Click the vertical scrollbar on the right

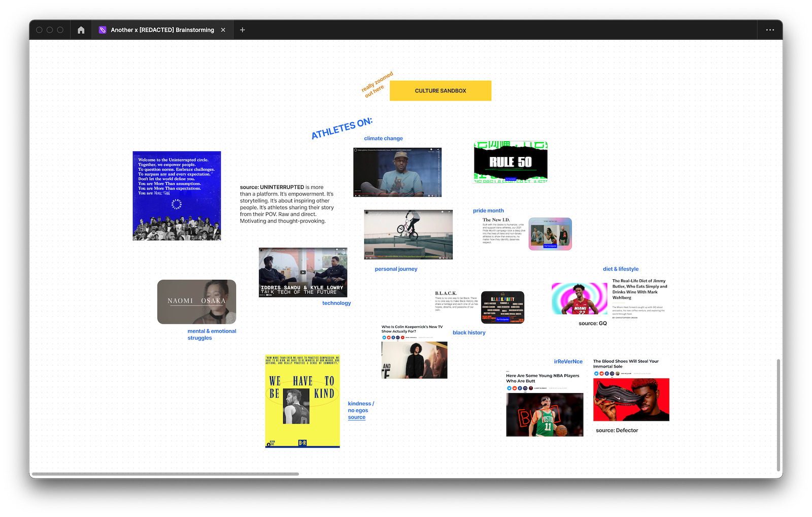pos(779,415)
